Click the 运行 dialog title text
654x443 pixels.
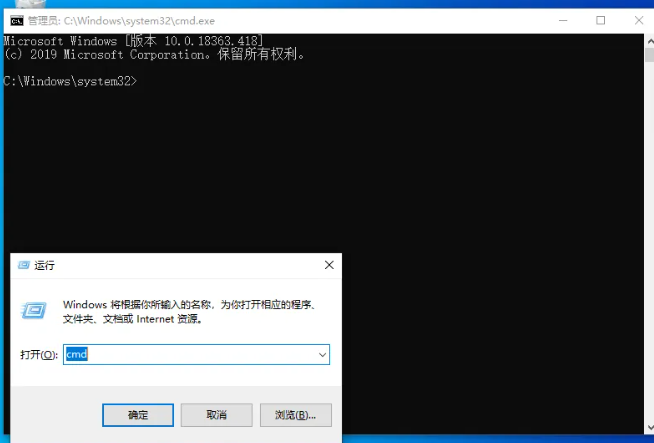(44, 265)
